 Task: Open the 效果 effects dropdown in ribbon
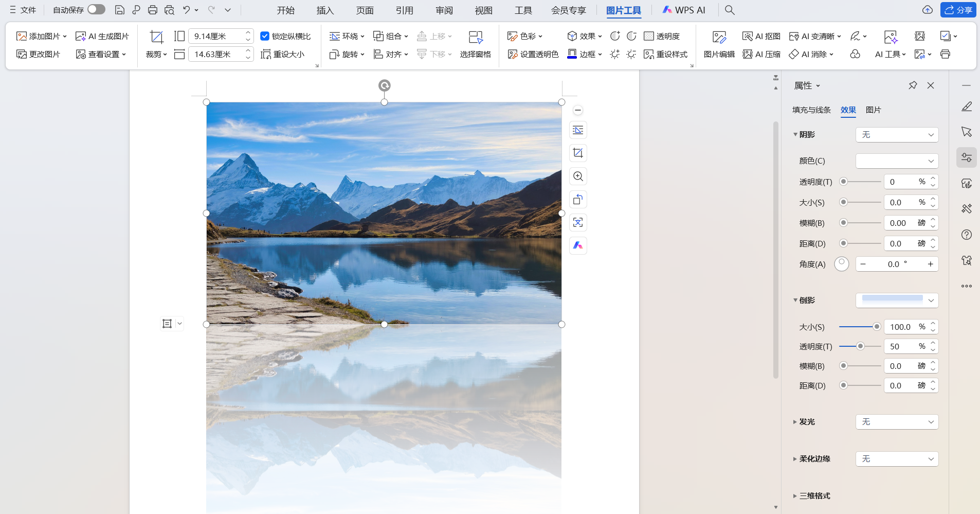(584, 37)
